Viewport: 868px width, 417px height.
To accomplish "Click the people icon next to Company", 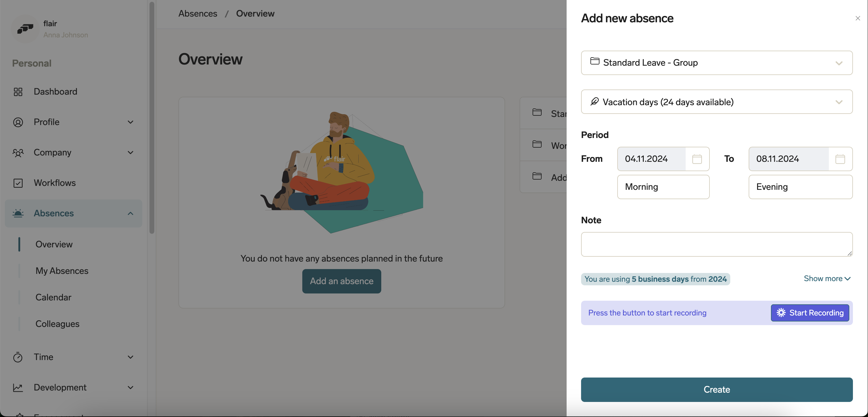I will tap(18, 152).
